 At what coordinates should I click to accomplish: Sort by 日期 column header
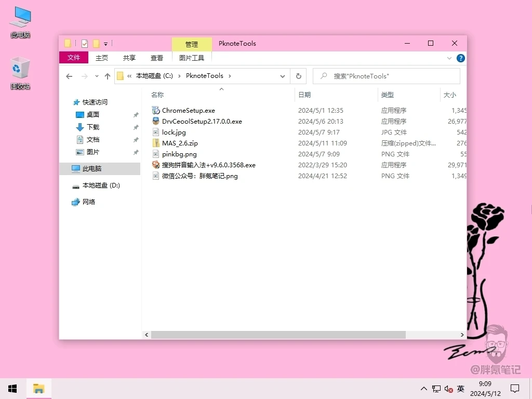pos(304,95)
